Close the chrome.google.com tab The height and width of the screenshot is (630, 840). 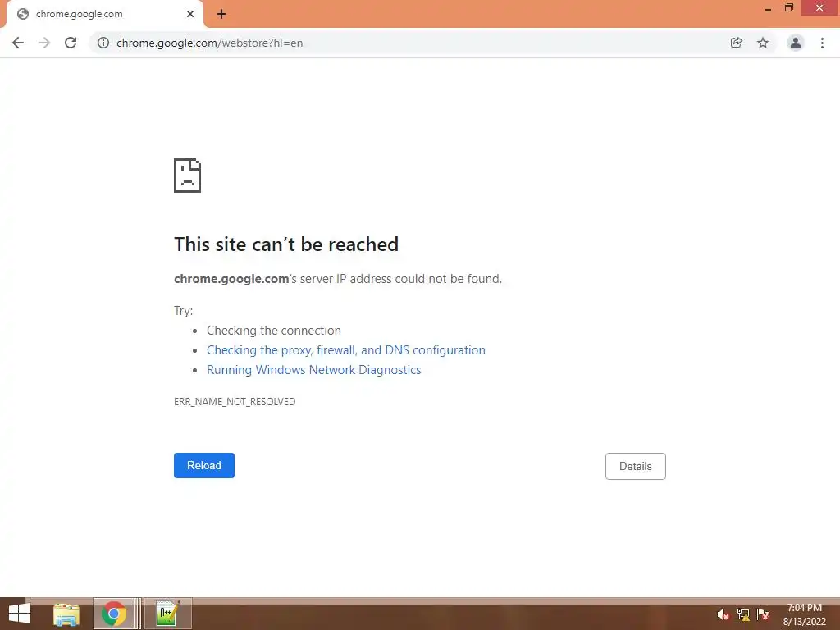click(x=190, y=14)
